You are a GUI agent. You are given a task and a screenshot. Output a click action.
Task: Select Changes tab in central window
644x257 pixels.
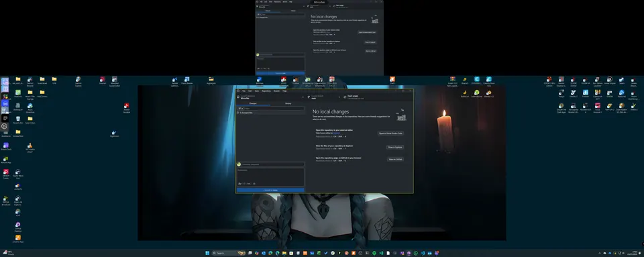253,103
